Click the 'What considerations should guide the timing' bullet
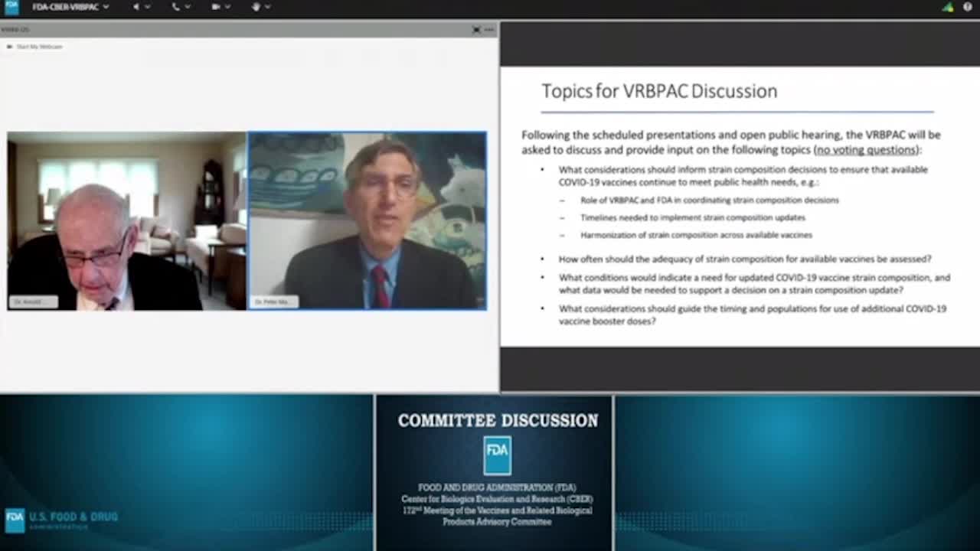This screenshot has width=980, height=551. coord(753,315)
